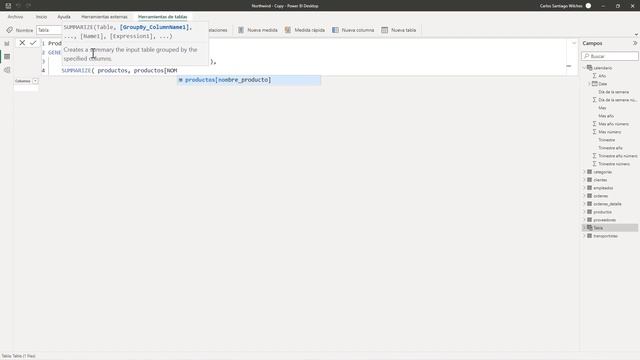Viewport: 640px width, 360px height.
Task: Expand the ordenes_detalle table
Action: pyautogui.click(x=584, y=204)
